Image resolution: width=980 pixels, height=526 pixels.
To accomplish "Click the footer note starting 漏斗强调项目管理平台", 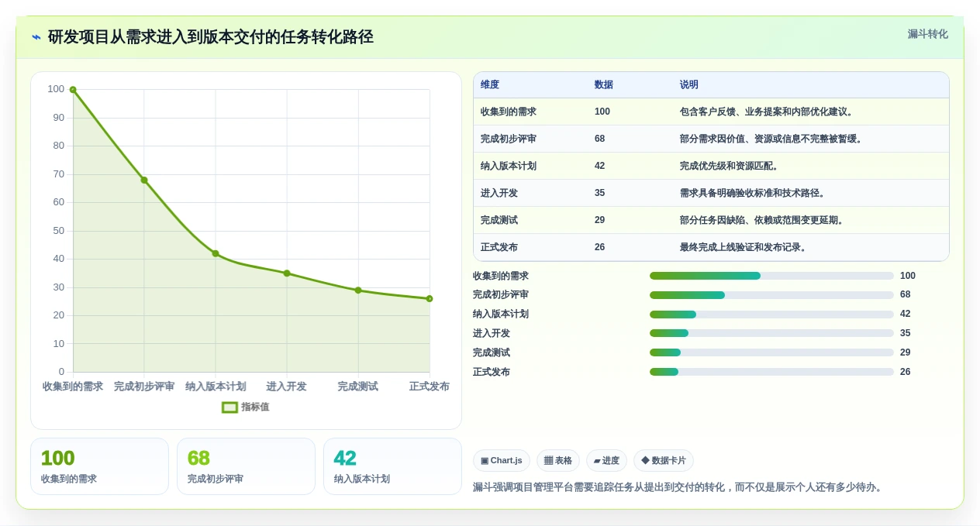I will coord(679,487).
